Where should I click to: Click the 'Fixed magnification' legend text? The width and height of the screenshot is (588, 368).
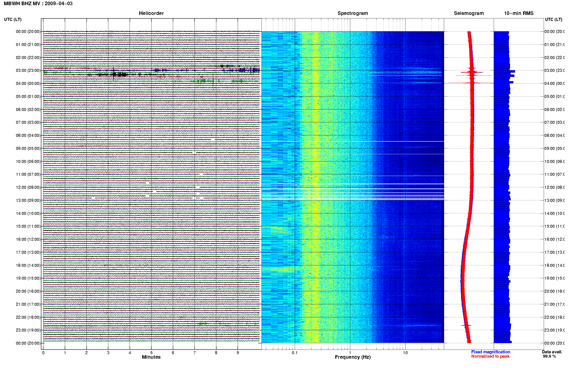491,352
